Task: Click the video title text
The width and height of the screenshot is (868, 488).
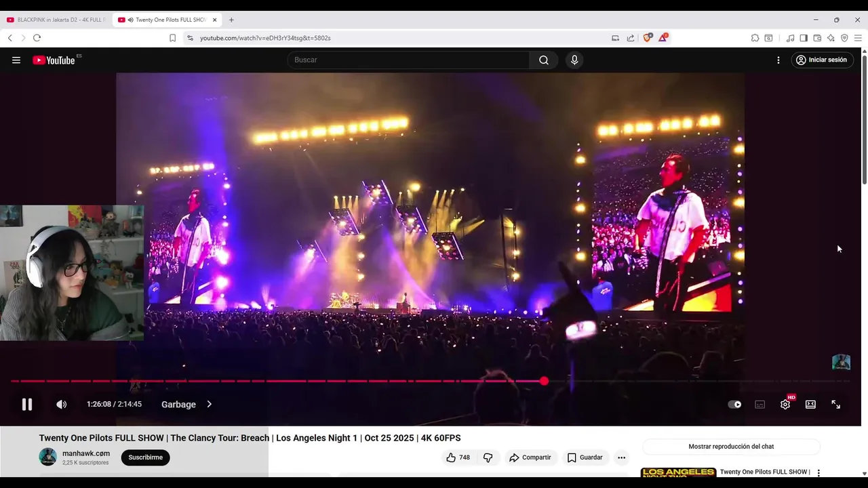Action: (x=250, y=438)
